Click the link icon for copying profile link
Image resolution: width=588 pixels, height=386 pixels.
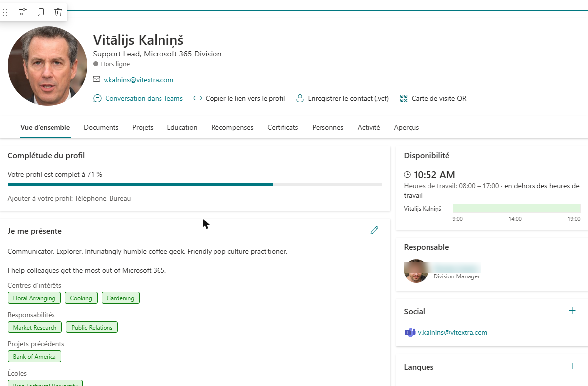[197, 98]
